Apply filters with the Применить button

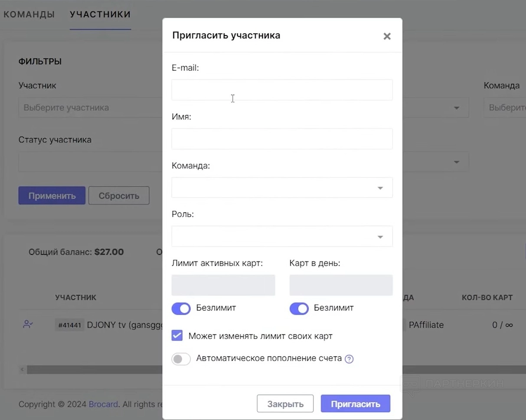click(x=52, y=196)
